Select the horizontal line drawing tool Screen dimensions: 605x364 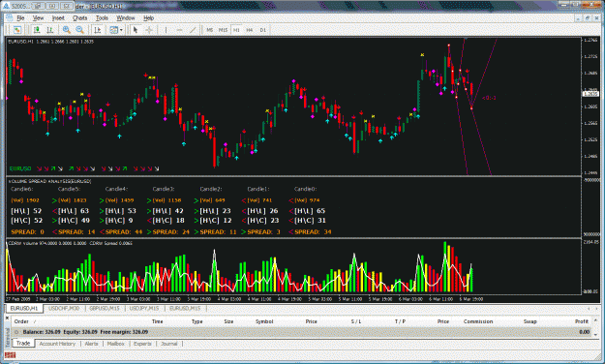tap(179, 30)
